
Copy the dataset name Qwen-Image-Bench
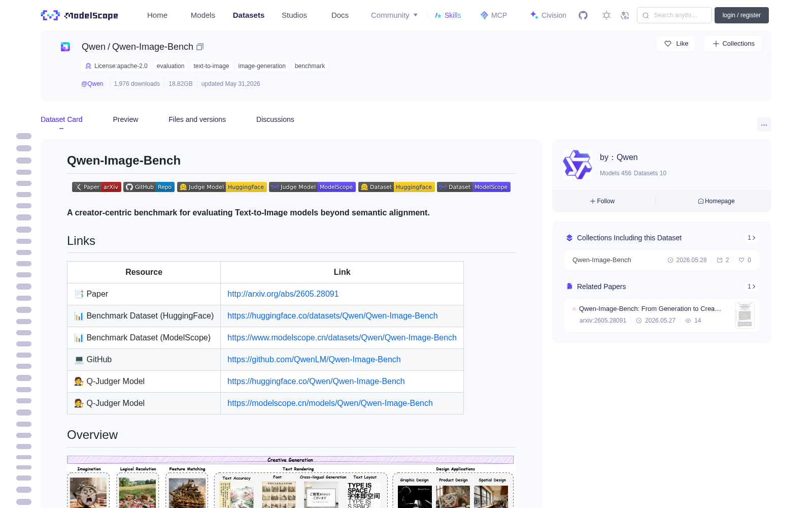(200, 47)
